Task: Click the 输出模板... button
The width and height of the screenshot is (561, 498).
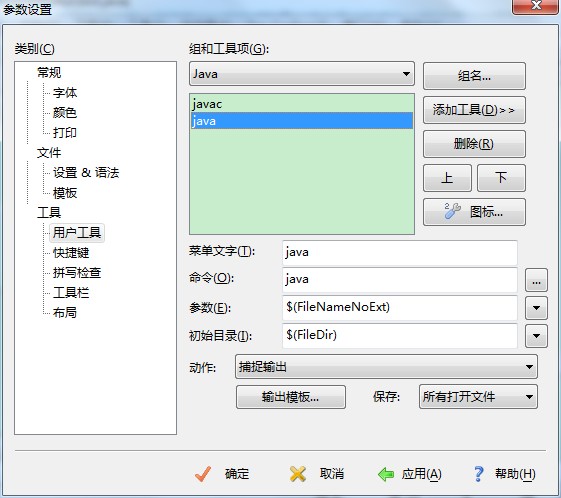Action: coord(291,397)
